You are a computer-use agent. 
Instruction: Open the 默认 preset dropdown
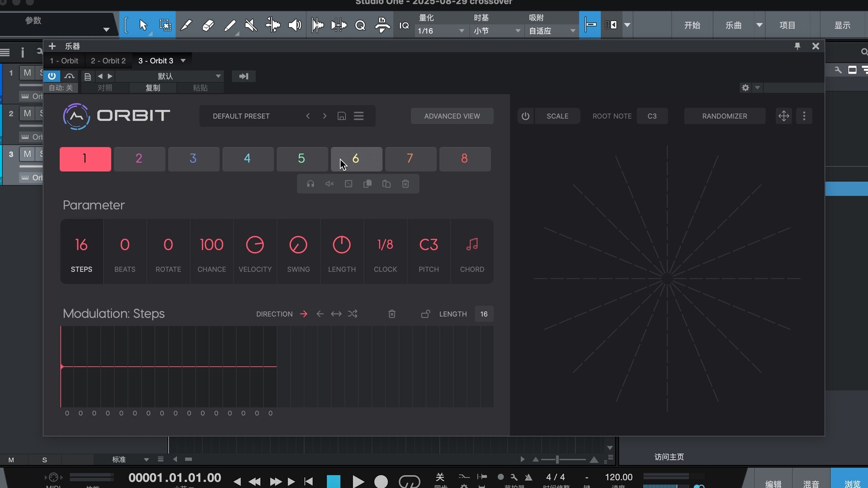point(170,76)
